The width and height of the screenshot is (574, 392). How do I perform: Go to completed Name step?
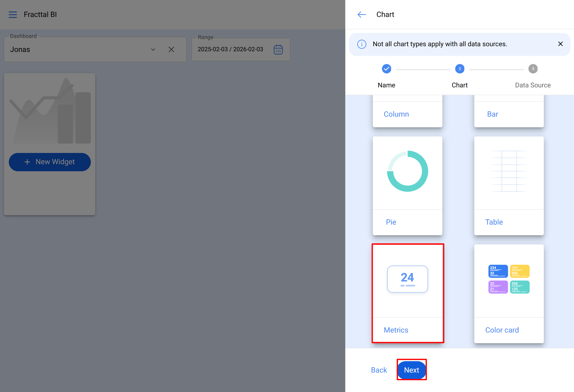tap(386, 69)
